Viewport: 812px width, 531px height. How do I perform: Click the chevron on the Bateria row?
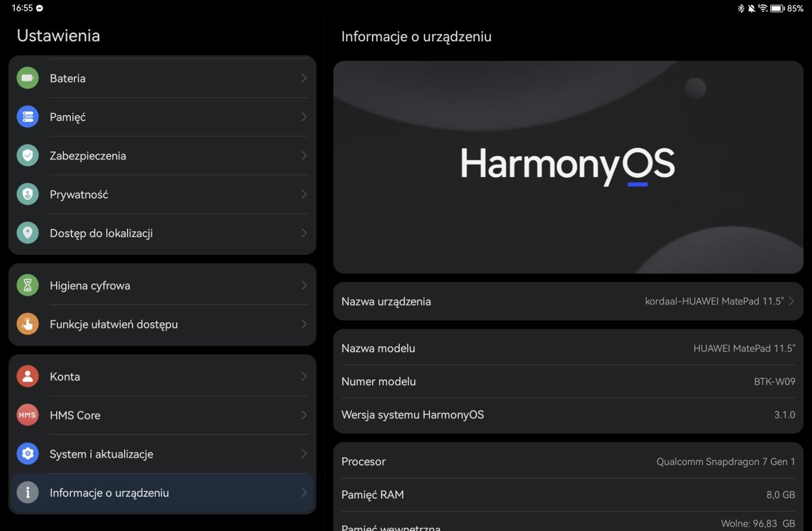pyautogui.click(x=304, y=78)
